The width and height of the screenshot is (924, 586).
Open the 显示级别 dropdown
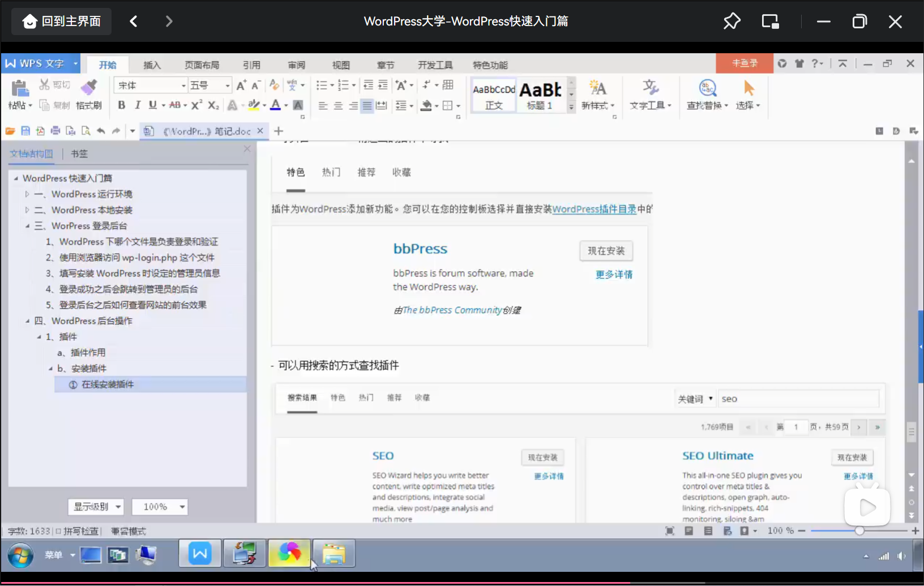tap(96, 507)
